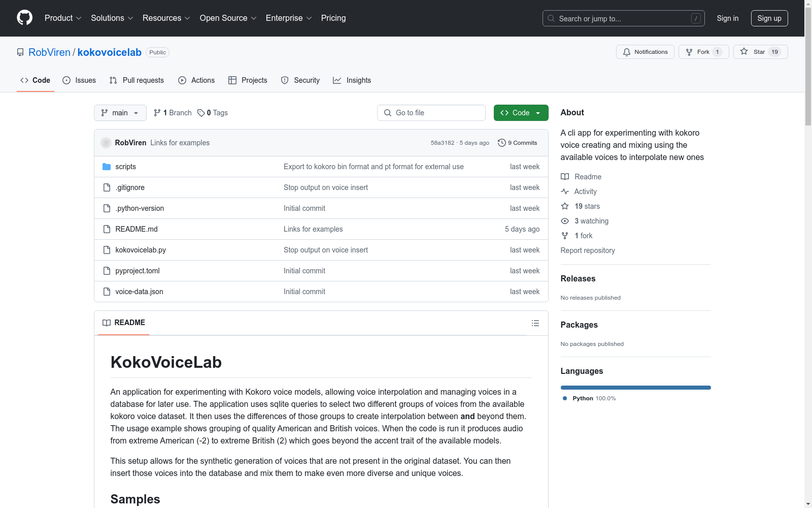Click the 58a3182 commit hash
The height and width of the screenshot is (508, 812).
(x=443, y=143)
